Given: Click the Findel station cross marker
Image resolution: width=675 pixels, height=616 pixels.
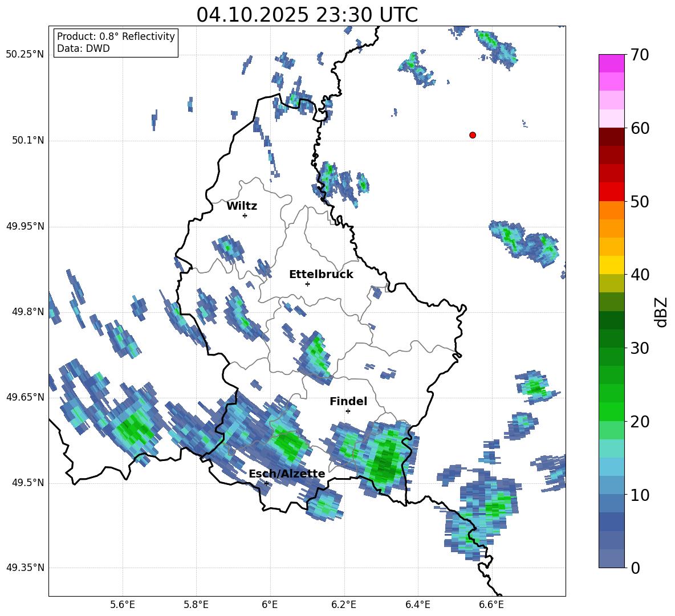Looking at the screenshot, I should coord(348,411).
